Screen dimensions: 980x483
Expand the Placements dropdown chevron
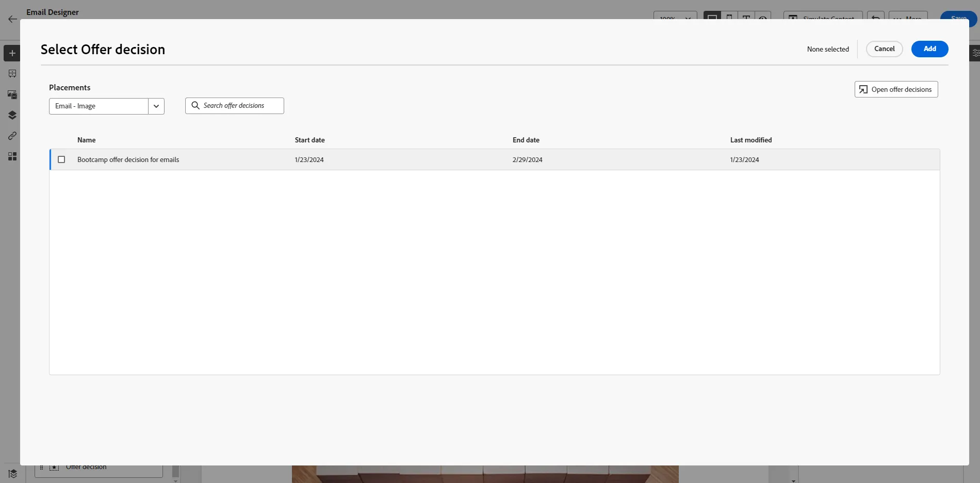pos(156,106)
